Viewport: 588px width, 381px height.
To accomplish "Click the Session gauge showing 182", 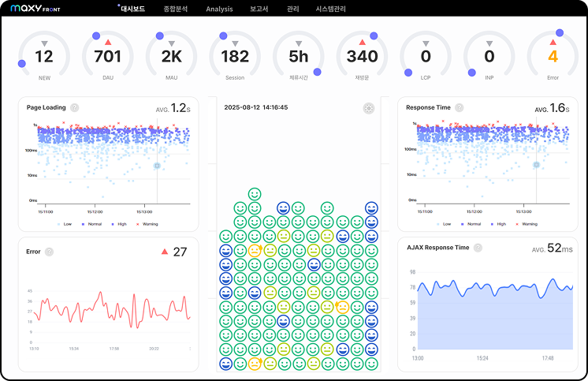I will click(235, 57).
